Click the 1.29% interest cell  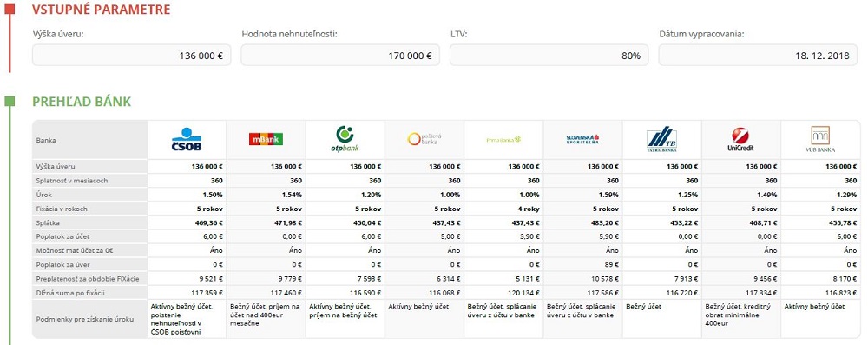(820, 195)
